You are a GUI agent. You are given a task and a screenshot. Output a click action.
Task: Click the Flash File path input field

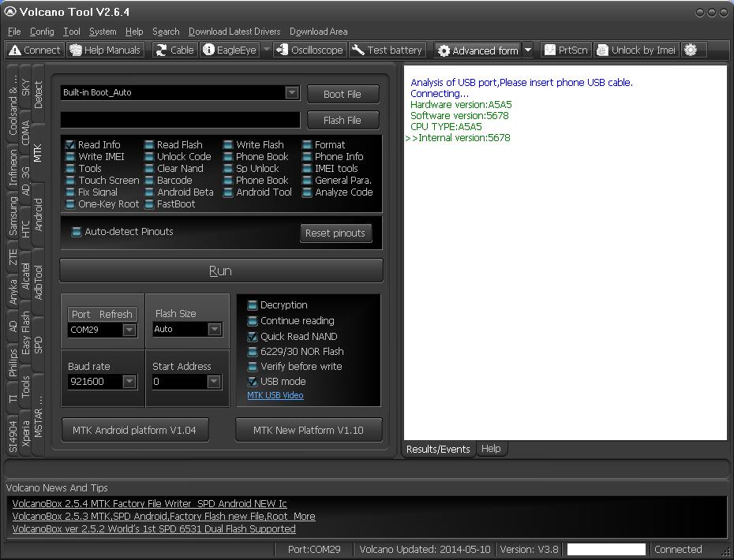[180, 120]
